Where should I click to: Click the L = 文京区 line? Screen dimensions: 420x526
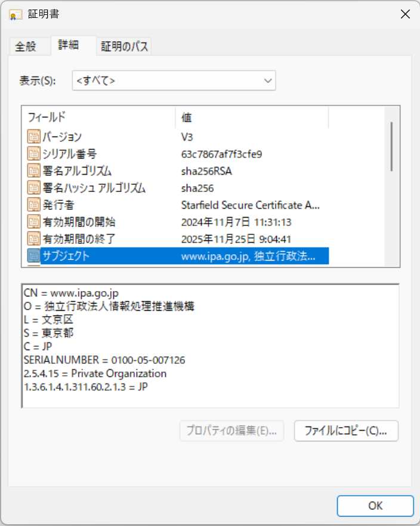(x=48, y=320)
